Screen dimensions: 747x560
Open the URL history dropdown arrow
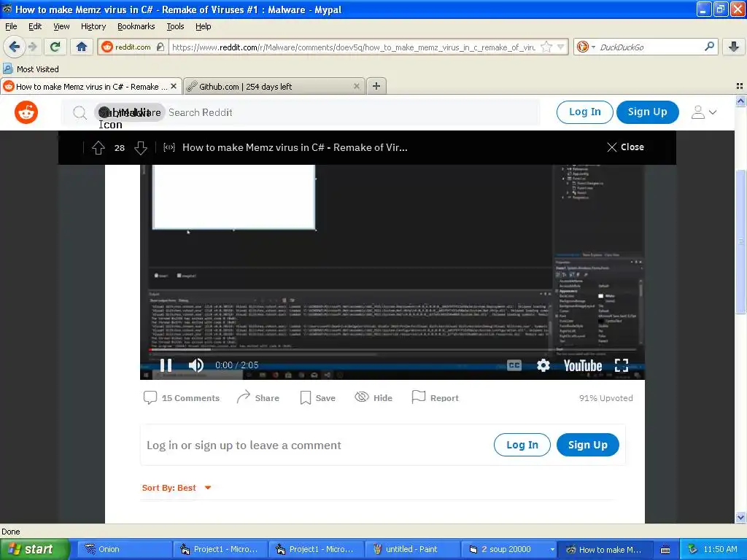[561, 47]
